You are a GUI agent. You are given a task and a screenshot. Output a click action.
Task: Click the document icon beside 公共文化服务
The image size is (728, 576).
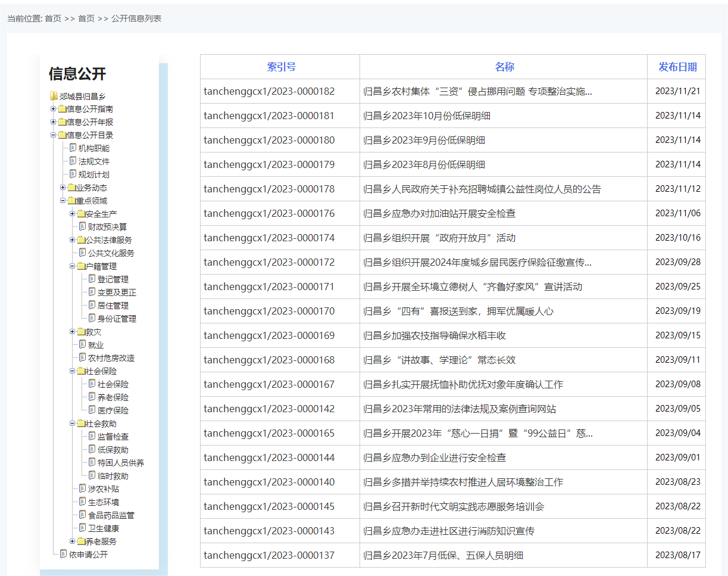click(82, 253)
